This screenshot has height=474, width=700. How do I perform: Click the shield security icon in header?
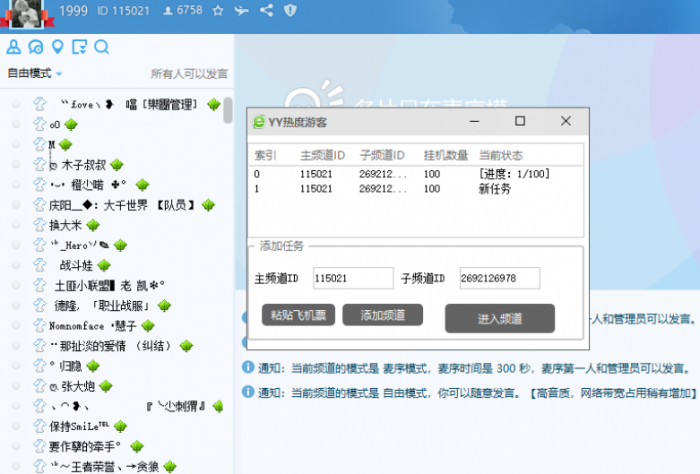tap(290, 10)
